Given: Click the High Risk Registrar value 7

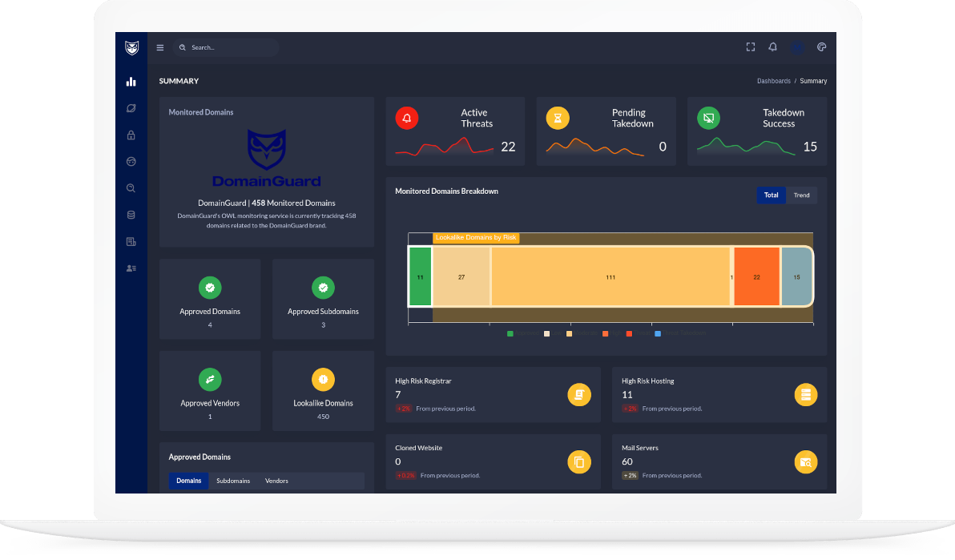Looking at the screenshot, I should tap(397, 395).
